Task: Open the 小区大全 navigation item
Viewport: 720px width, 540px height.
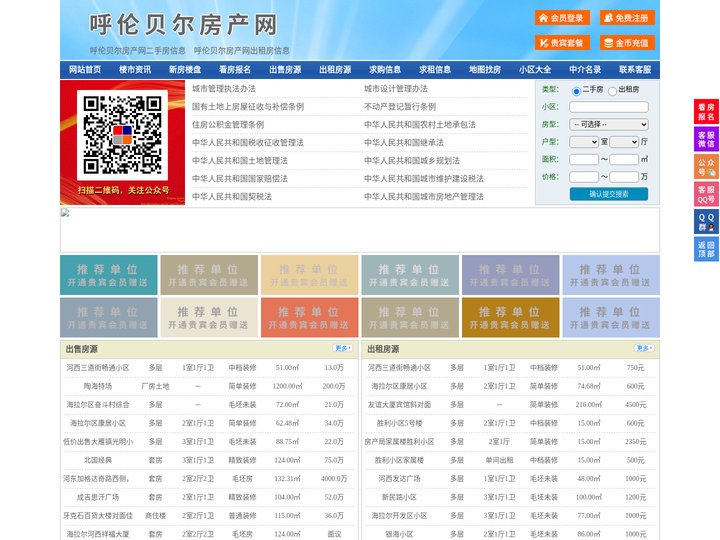Action: (535, 70)
